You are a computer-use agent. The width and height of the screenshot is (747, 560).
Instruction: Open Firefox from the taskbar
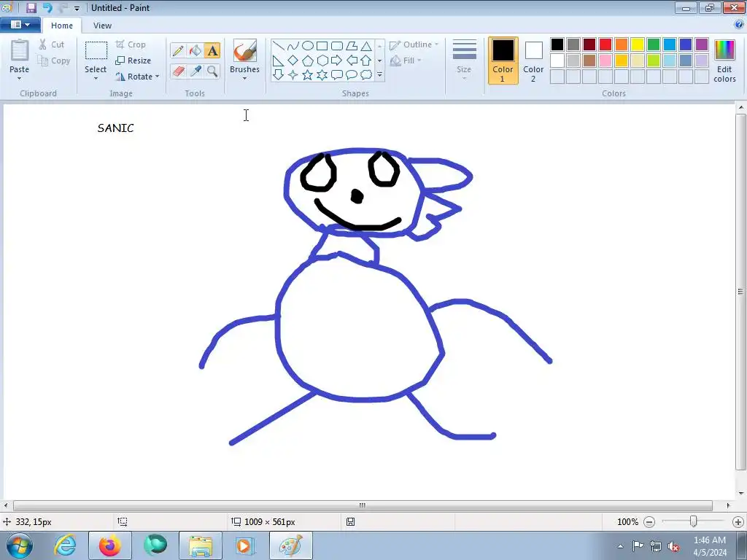pyautogui.click(x=109, y=545)
